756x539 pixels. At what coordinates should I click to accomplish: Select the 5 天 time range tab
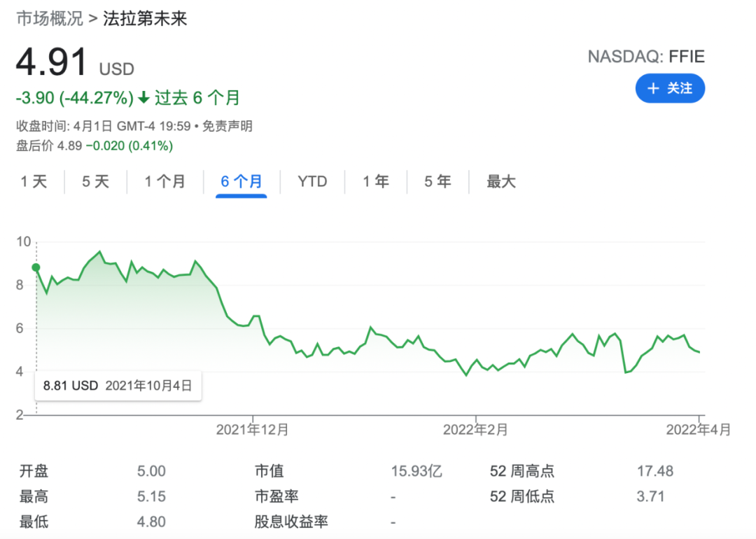pyautogui.click(x=95, y=182)
